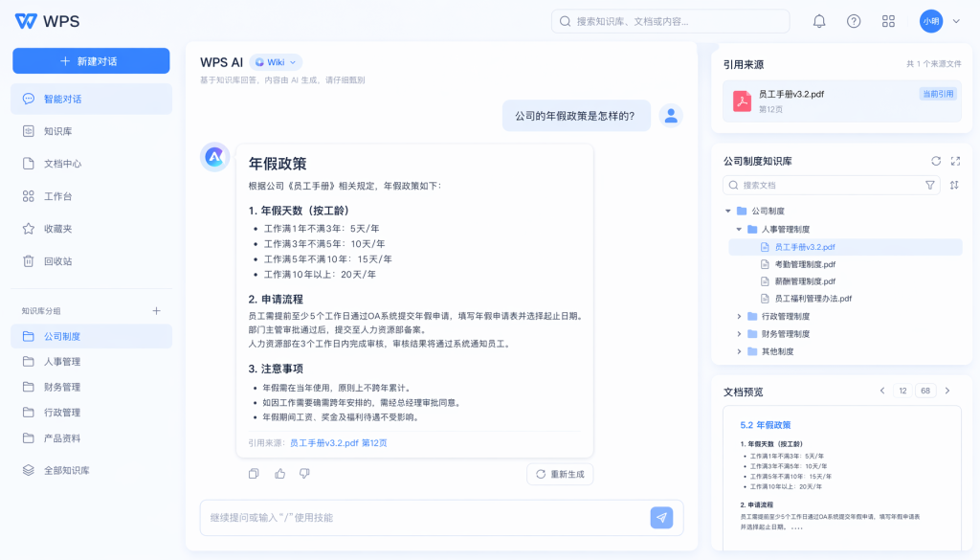Click the user question 公司的年假政策是怎样的？
The height and width of the screenshot is (560, 980).
(x=575, y=116)
